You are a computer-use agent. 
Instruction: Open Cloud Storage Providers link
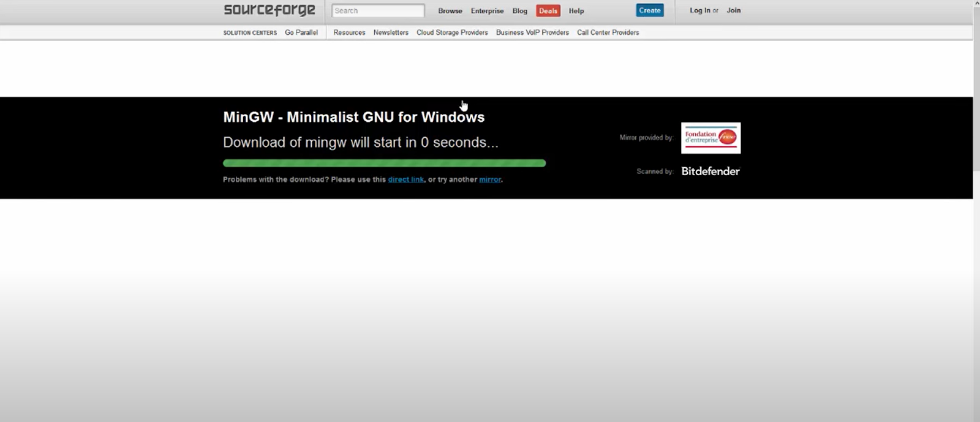coord(452,32)
